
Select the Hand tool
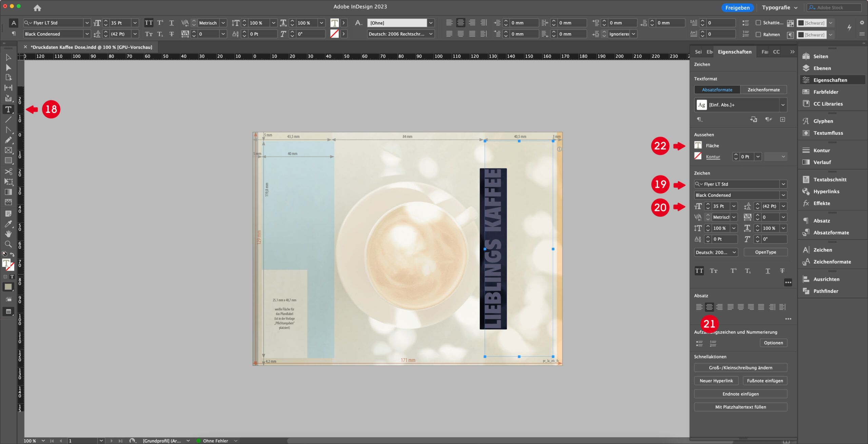[x=8, y=234]
